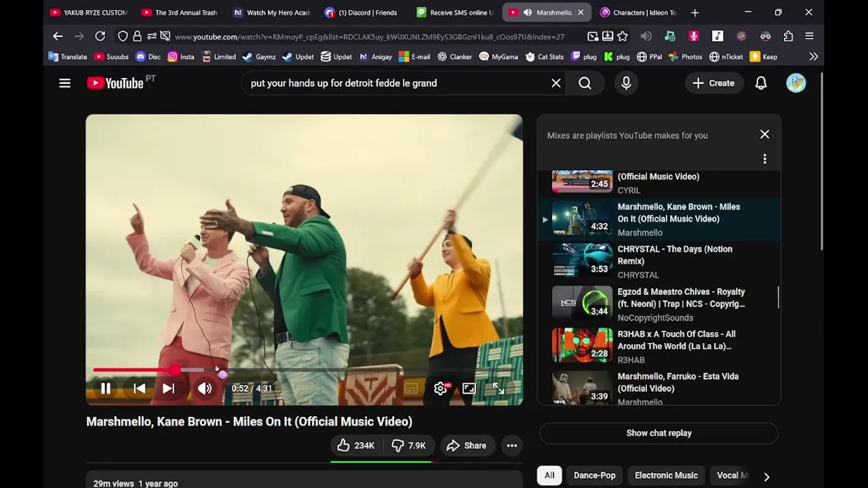Image resolution: width=868 pixels, height=488 pixels.
Task: Open picture-in-picture icon in address bar
Action: [593, 36]
